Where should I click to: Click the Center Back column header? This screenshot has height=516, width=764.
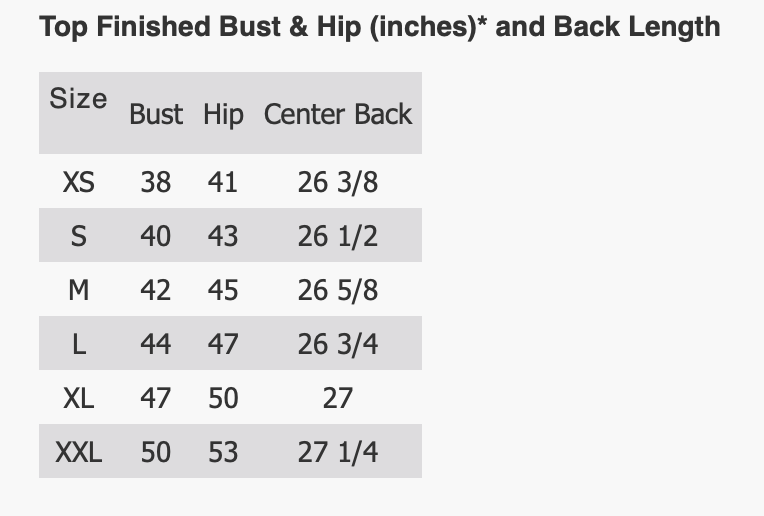(x=338, y=114)
